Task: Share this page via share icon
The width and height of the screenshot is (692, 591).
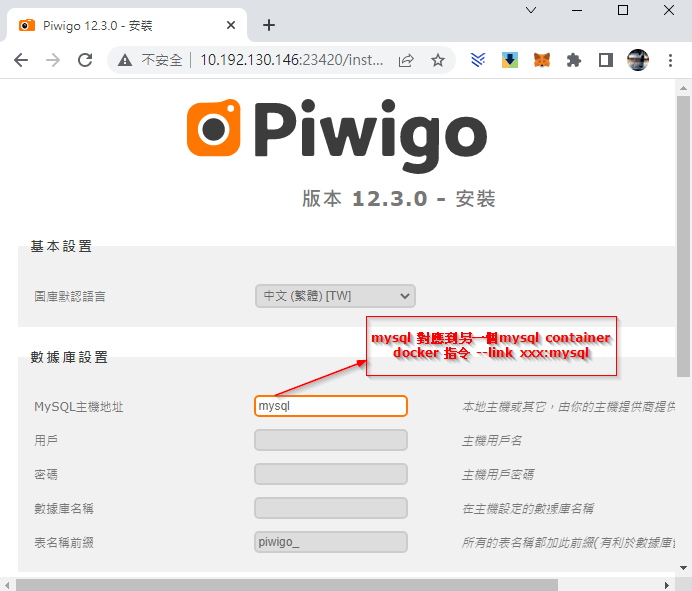Action: 406,60
